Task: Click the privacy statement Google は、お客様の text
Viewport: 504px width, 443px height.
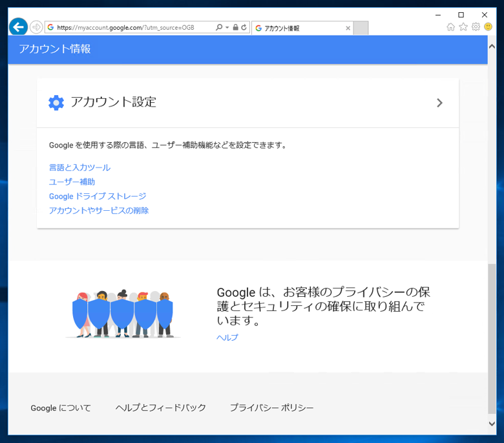Action: click(323, 307)
